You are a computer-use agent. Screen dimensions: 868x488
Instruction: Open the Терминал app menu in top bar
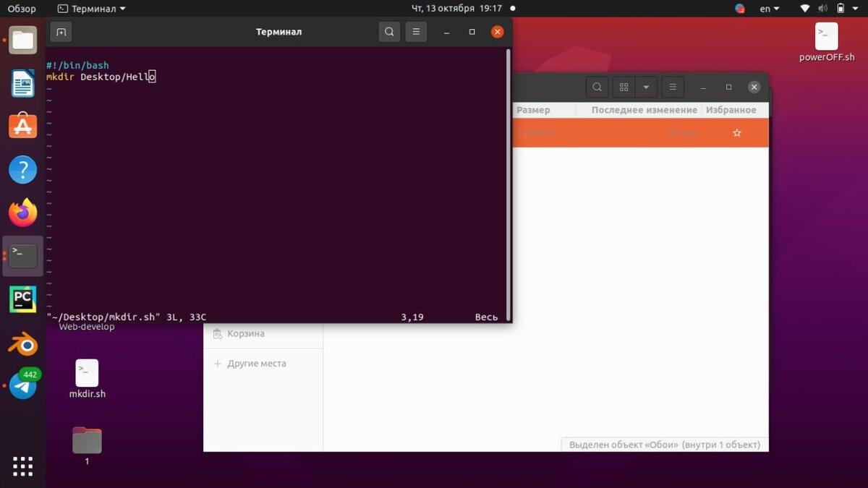(91, 9)
